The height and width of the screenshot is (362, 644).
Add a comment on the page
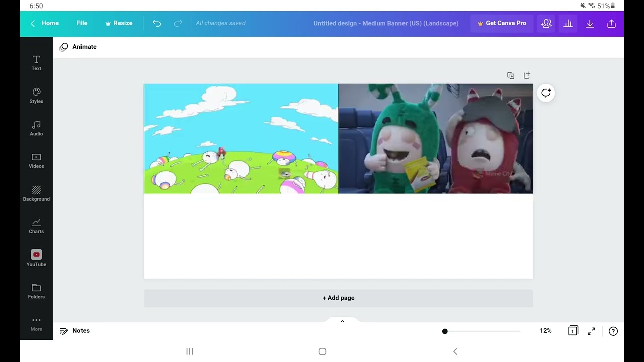546,93
